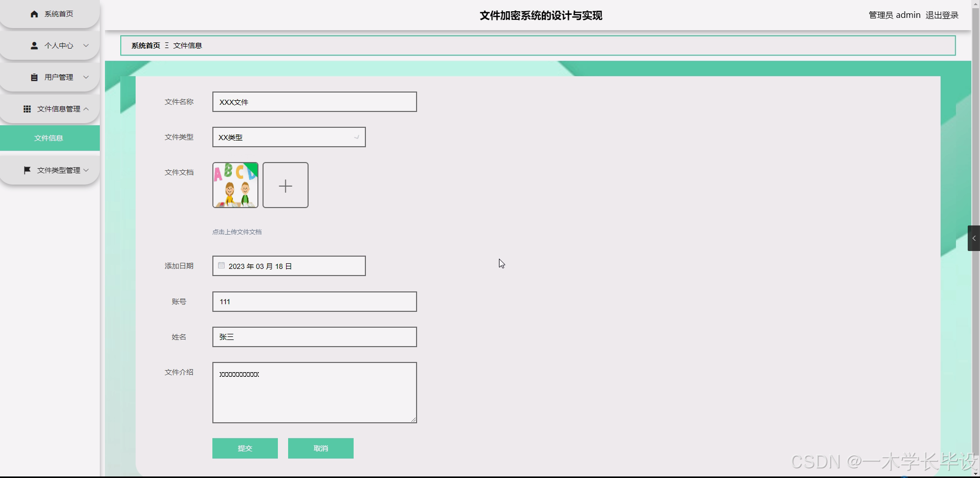Click the plus icon to add a document
This screenshot has width=980, height=478.
pos(285,185)
